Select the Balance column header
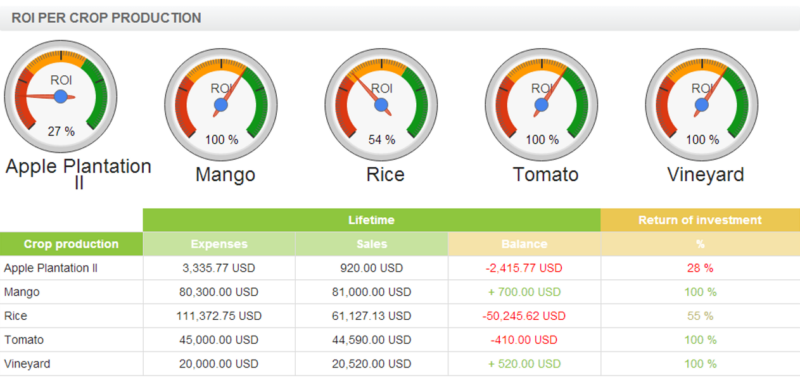 click(524, 244)
